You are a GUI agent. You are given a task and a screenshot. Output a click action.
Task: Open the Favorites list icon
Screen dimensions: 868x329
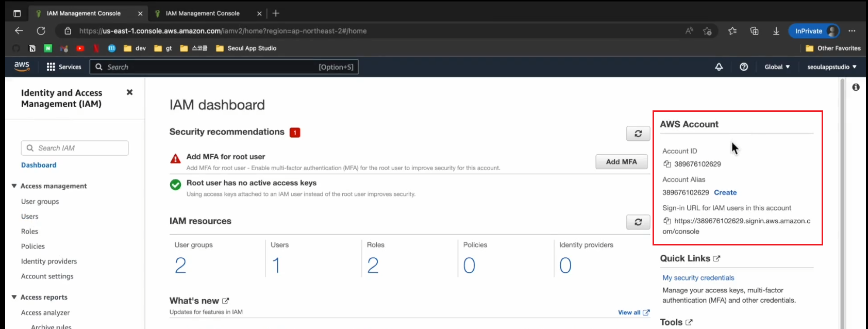coord(732,31)
